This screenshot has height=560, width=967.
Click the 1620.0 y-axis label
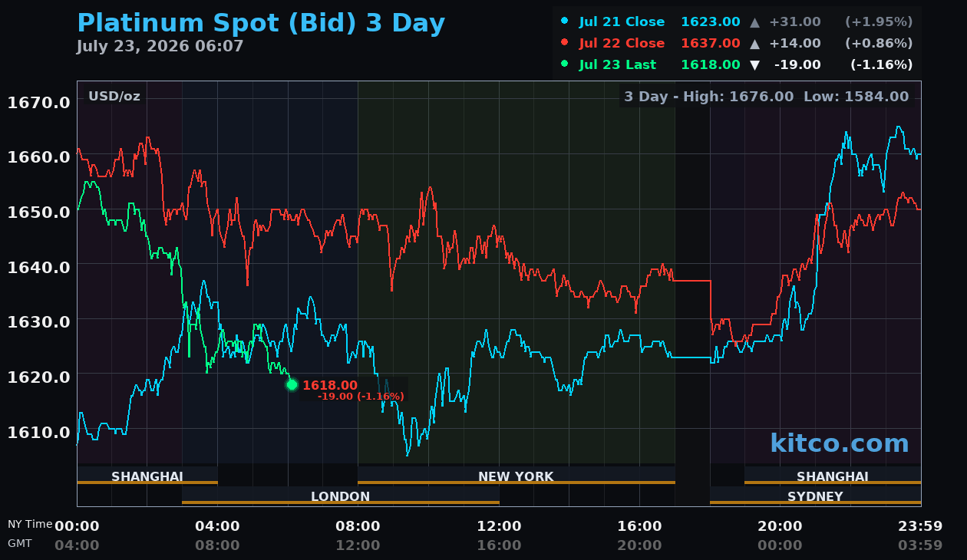click(39, 377)
